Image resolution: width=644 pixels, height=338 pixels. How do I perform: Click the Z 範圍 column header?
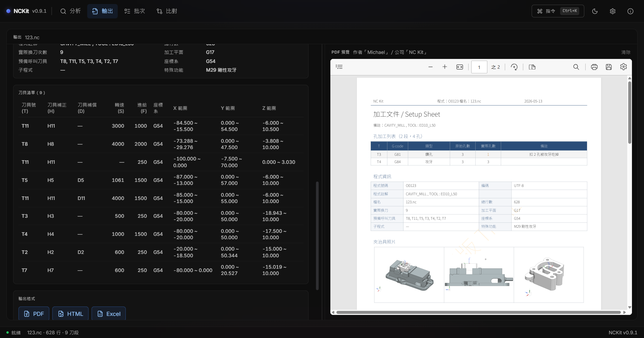(269, 108)
